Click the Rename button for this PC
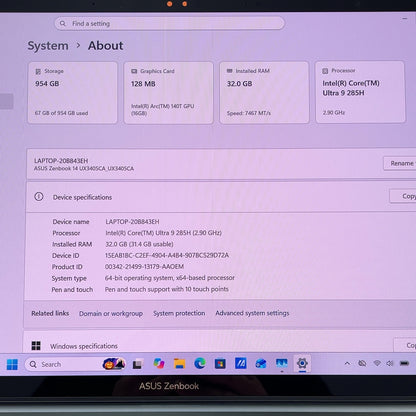 coord(400,163)
